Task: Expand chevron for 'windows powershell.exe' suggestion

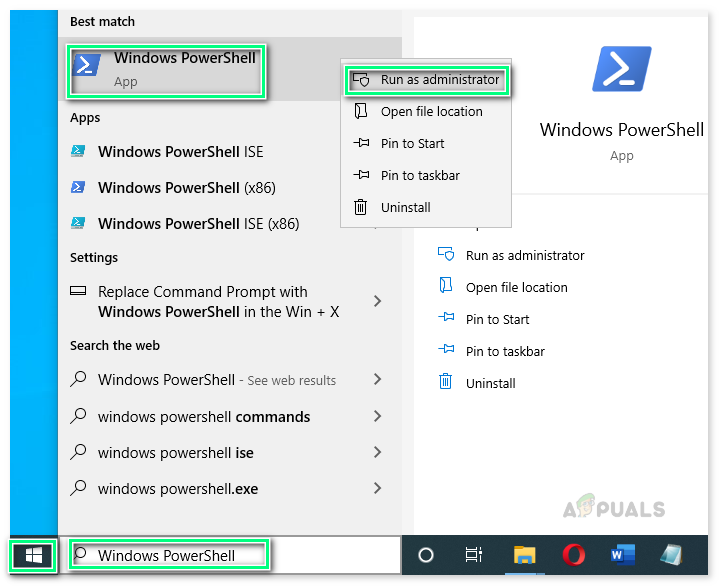Action: coord(377,488)
